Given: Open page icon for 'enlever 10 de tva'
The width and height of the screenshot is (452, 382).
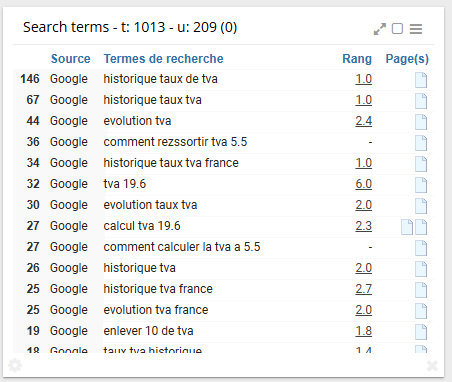Looking at the screenshot, I should [421, 332].
